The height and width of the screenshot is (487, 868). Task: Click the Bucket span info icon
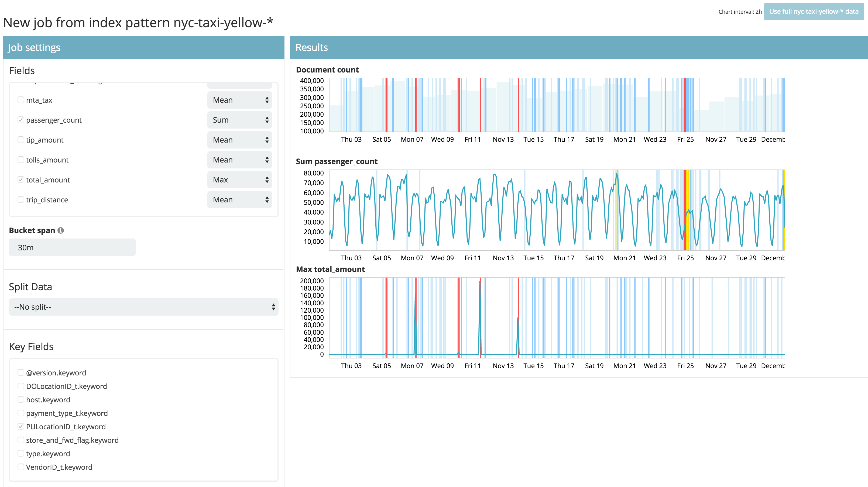(61, 230)
